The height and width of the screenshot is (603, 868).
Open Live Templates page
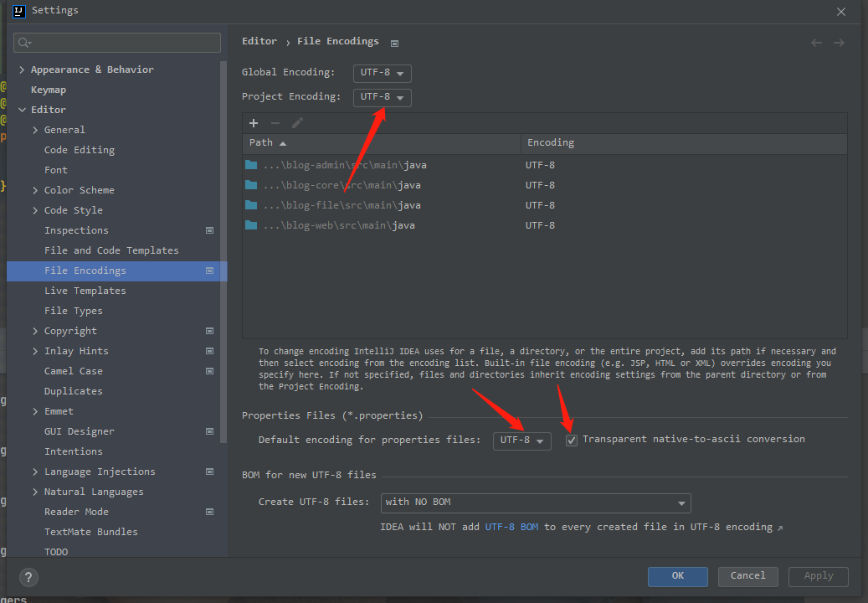pyautogui.click(x=85, y=291)
